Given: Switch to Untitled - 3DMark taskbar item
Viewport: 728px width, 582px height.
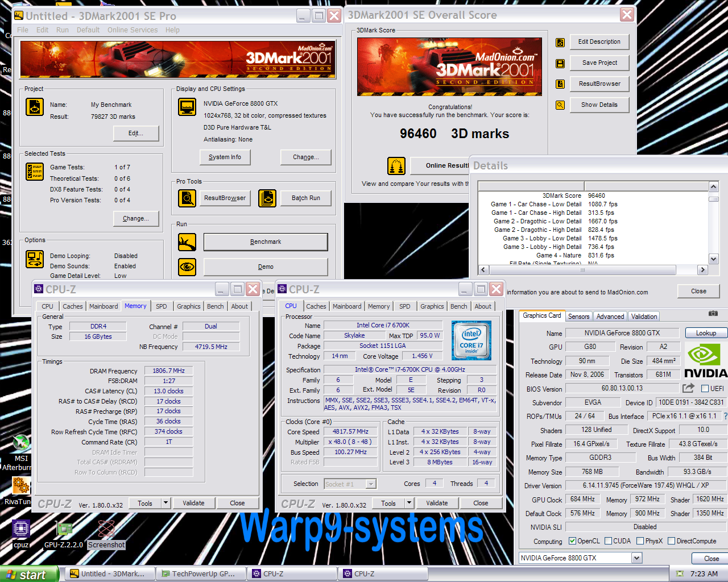Looking at the screenshot, I should tap(110, 574).
